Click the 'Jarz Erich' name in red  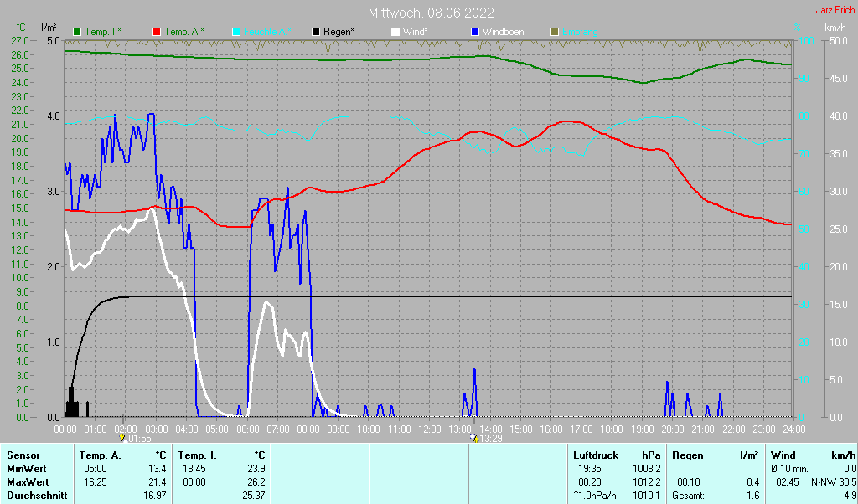tap(835, 10)
